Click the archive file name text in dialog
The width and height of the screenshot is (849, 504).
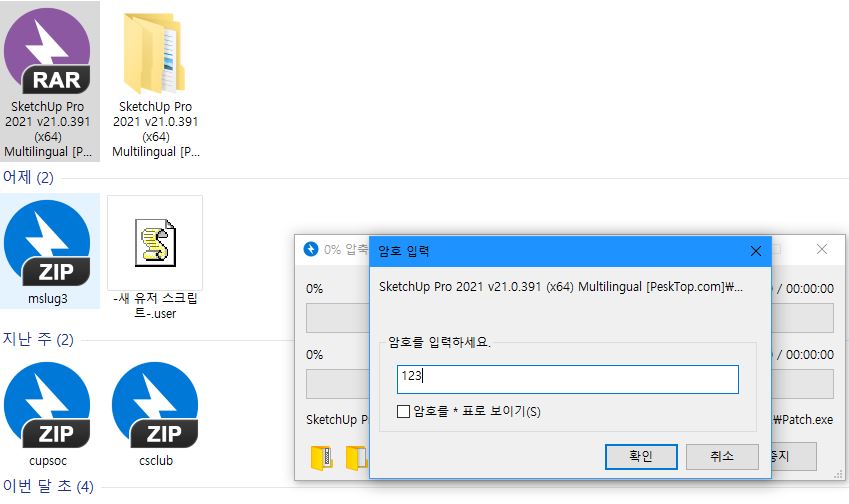561,286
